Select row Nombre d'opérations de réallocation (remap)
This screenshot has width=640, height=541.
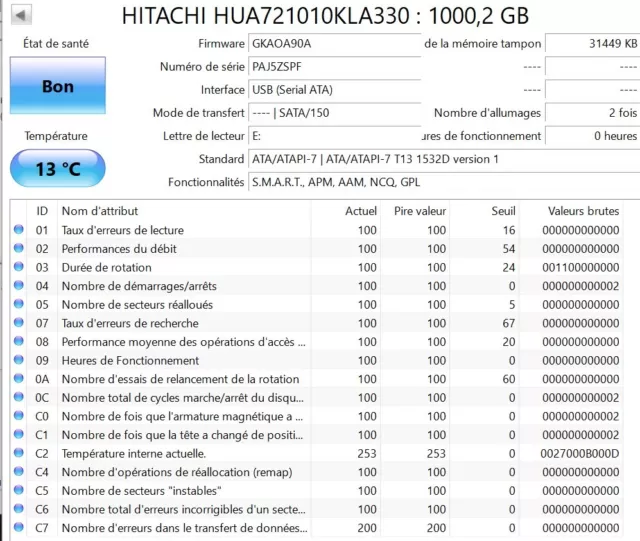[316, 472]
